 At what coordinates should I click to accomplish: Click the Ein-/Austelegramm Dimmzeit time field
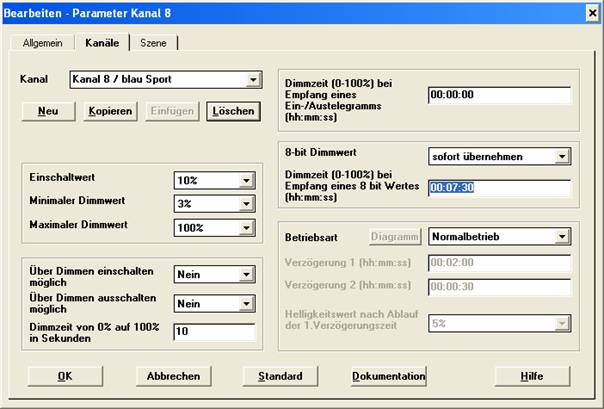click(497, 96)
